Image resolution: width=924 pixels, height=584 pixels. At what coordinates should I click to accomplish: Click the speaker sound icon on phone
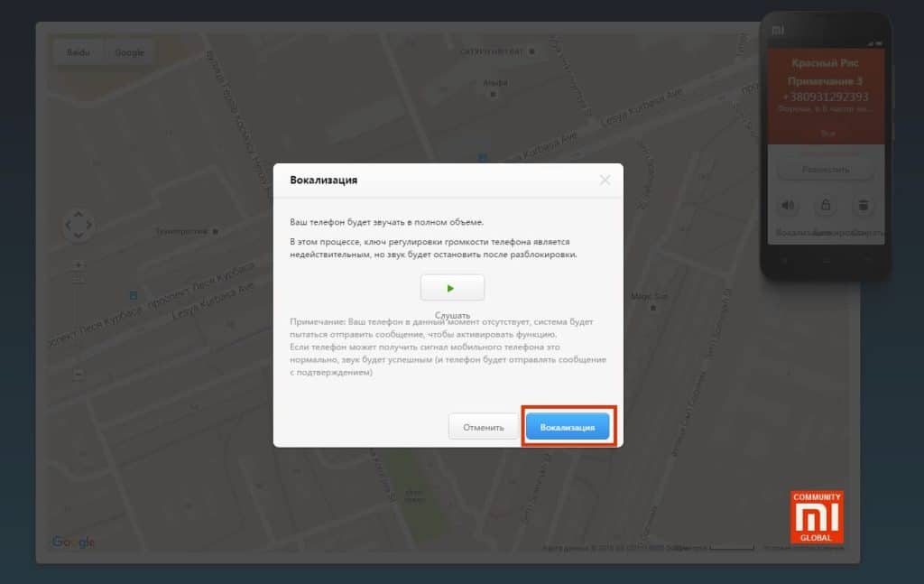point(788,206)
